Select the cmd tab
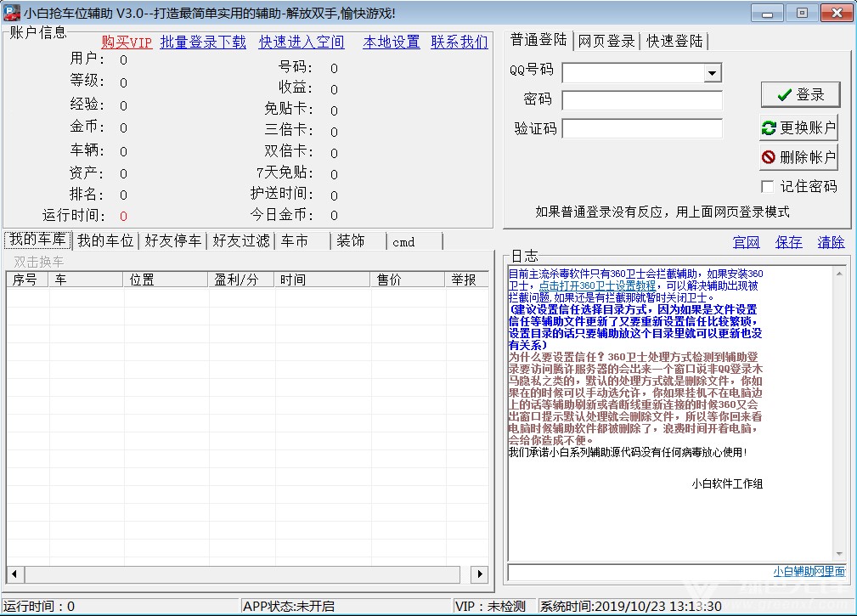The width and height of the screenshot is (857, 616). coord(414,241)
